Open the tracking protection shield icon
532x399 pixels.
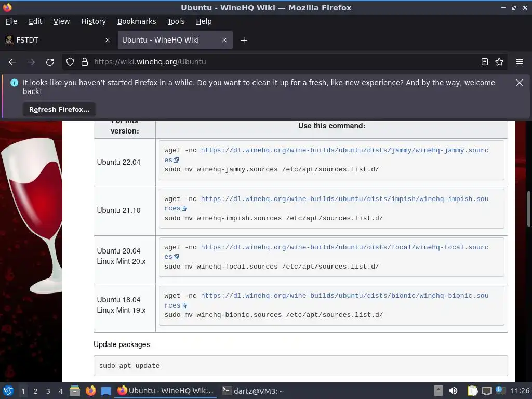click(70, 62)
